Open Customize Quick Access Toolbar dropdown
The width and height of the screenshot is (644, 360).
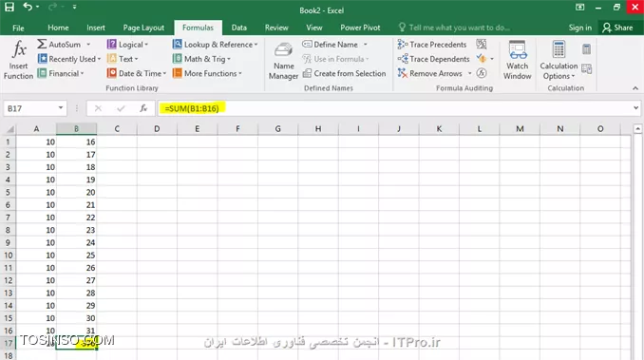click(74, 7)
